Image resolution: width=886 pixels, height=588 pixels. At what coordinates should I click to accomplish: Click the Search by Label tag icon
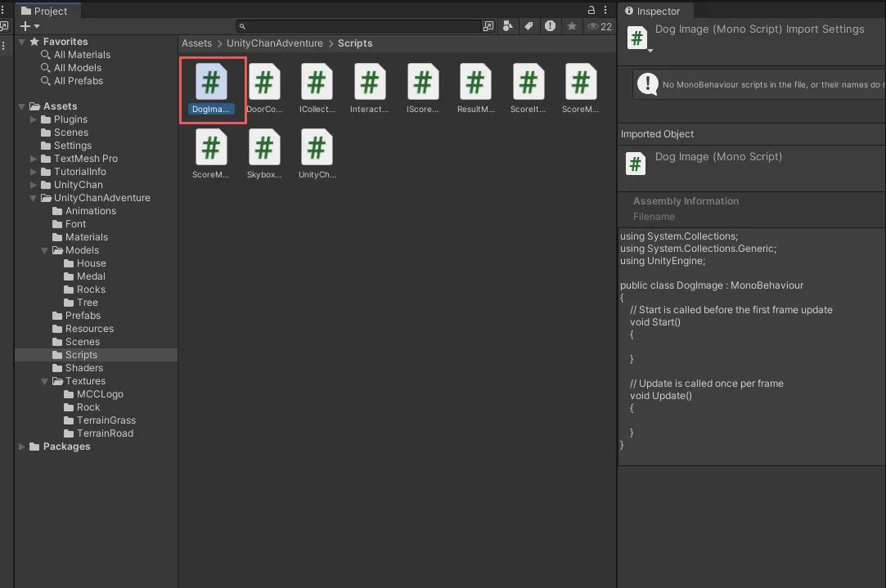tap(529, 26)
